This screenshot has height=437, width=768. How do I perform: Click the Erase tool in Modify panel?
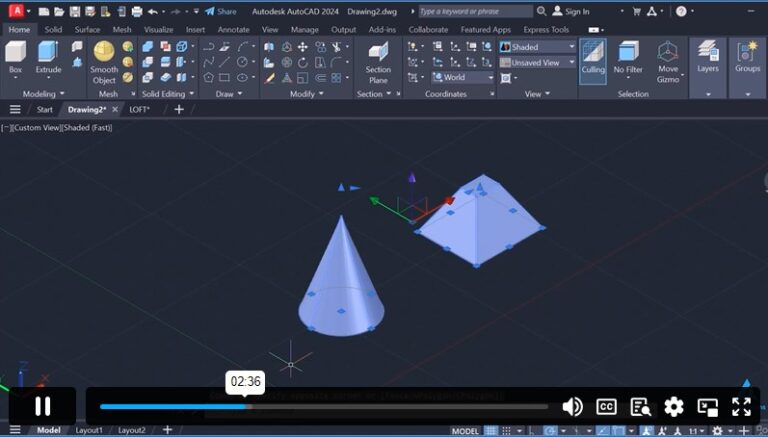click(x=269, y=78)
